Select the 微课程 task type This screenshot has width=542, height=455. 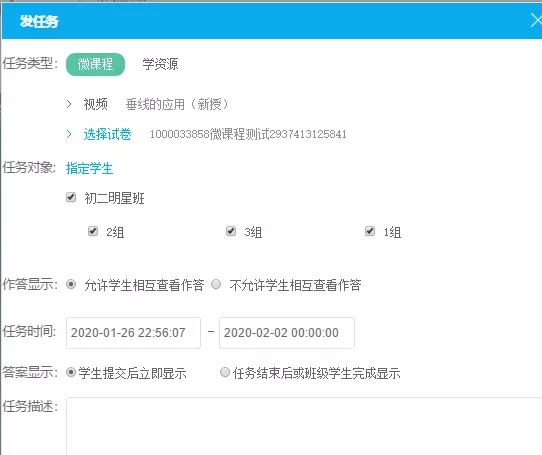coord(95,64)
